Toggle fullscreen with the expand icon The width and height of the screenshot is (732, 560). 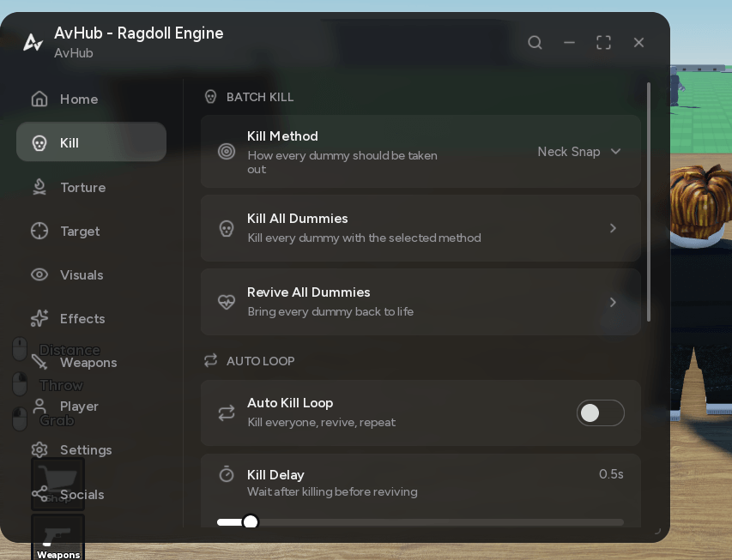point(603,43)
